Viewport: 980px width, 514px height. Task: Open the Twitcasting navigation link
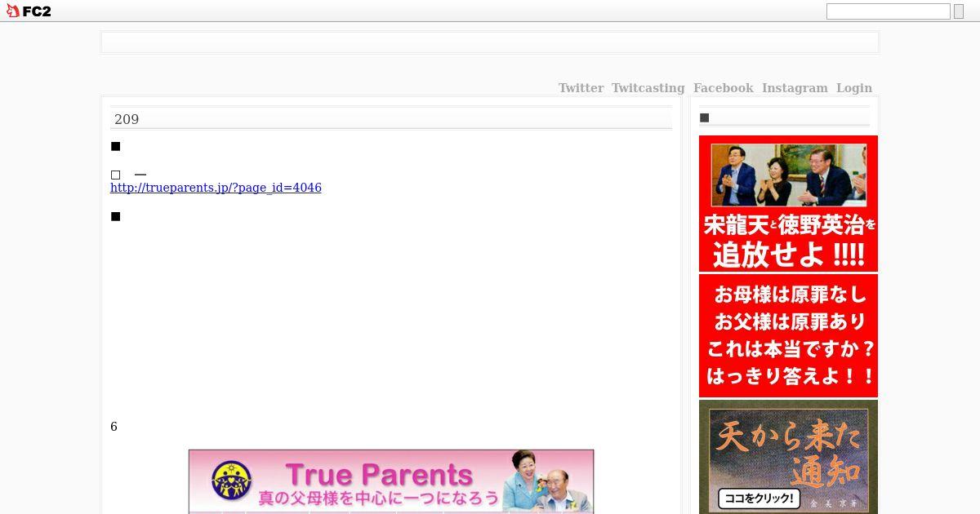(648, 88)
